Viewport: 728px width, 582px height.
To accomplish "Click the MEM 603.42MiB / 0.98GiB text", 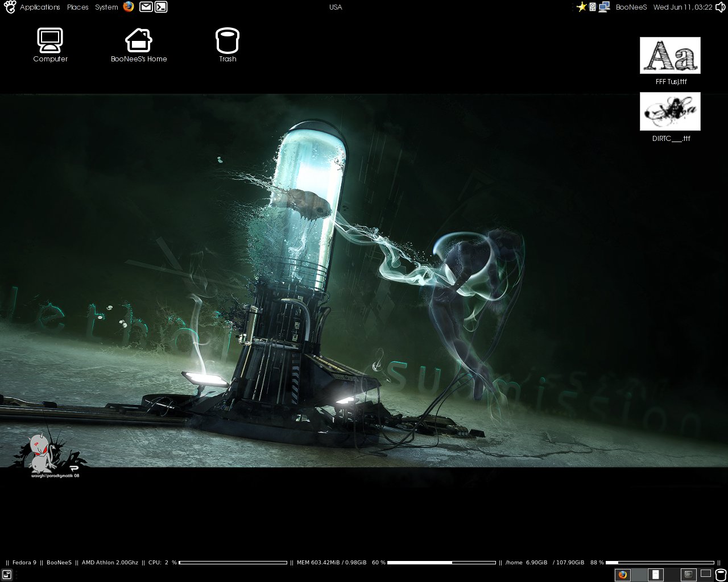I will tap(332, 563).
